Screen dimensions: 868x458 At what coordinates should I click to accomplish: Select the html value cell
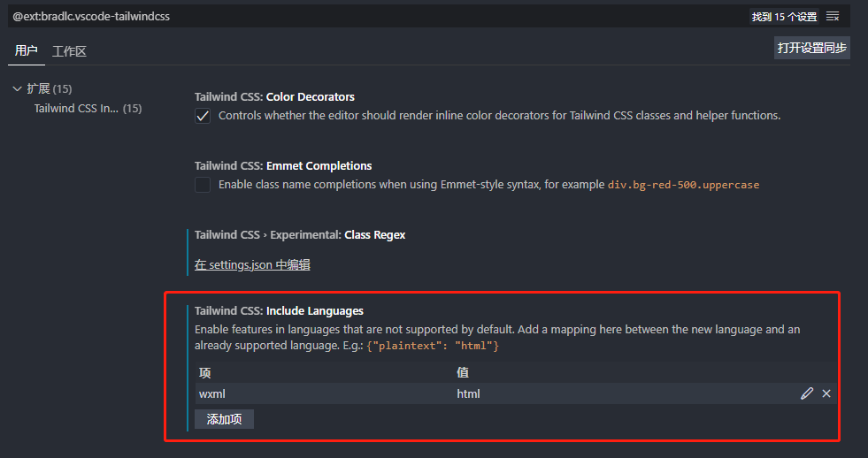(468, 393)
